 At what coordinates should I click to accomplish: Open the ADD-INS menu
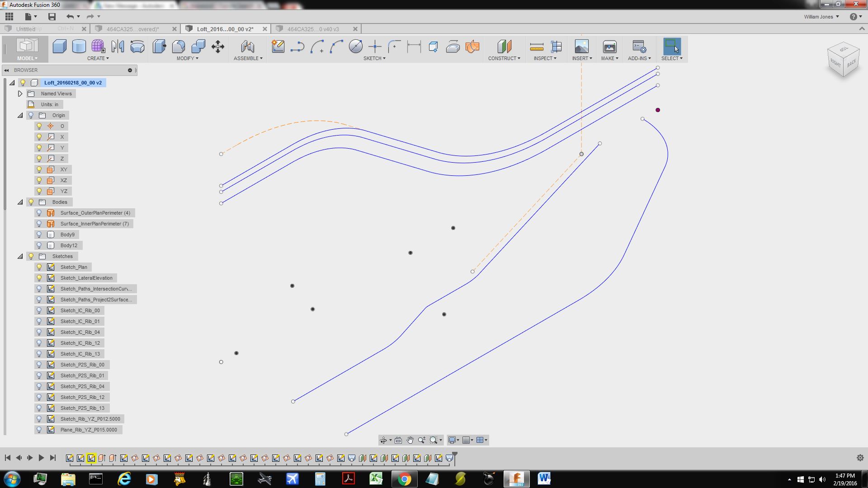pos(639,58)
